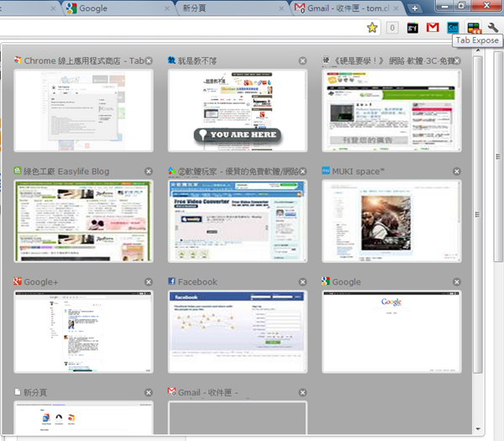Close the 硬是要學 tab preview
The image size is (504, 441).
[457, 60]
